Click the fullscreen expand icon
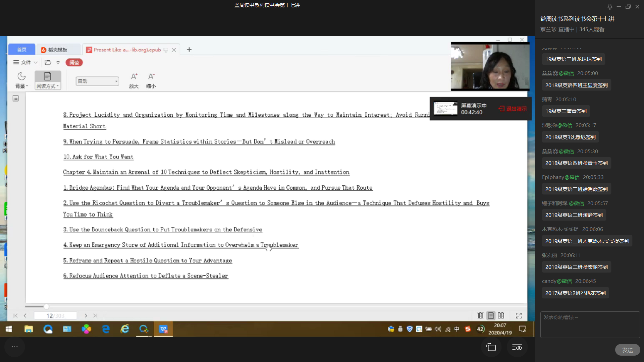 (519, 315)
